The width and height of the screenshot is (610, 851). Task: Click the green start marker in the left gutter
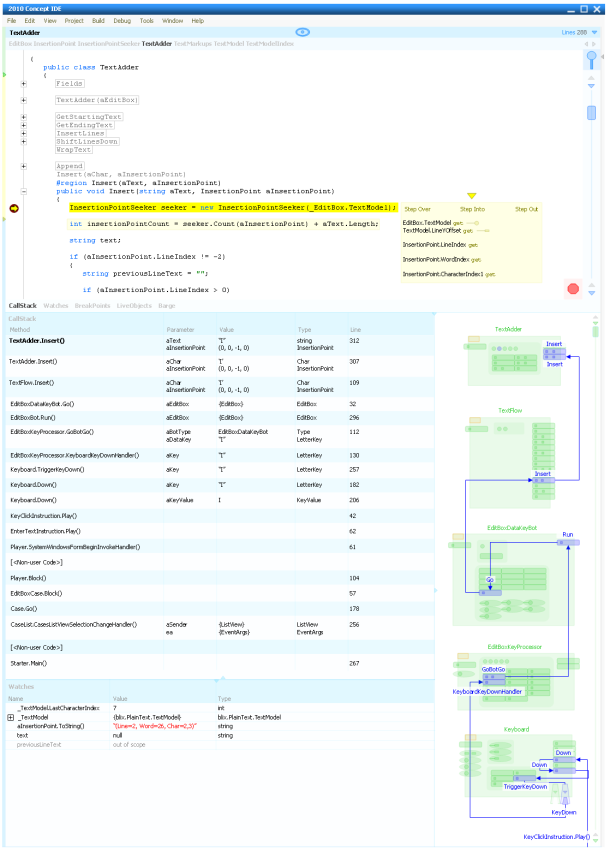point(4,74)
